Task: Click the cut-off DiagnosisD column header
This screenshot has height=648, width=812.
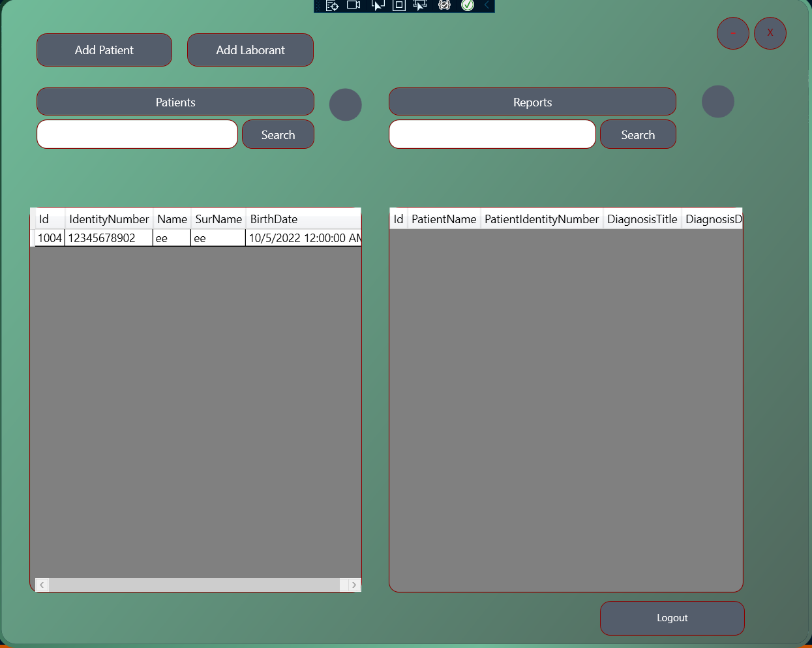Action: click(713, 219)
